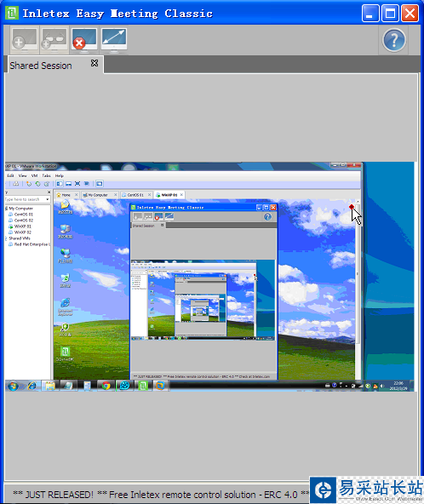Click Network Places icon on shared XP desktop

65,256
